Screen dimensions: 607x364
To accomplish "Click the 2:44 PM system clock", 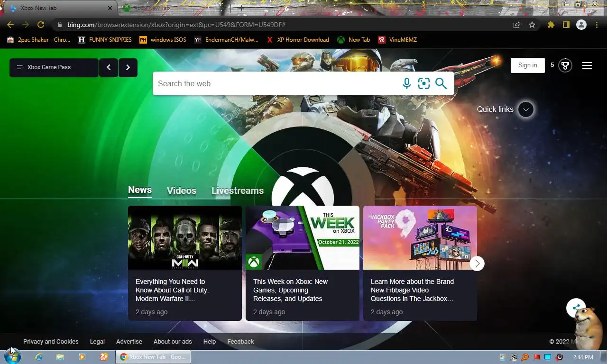I will click(583, 357).
